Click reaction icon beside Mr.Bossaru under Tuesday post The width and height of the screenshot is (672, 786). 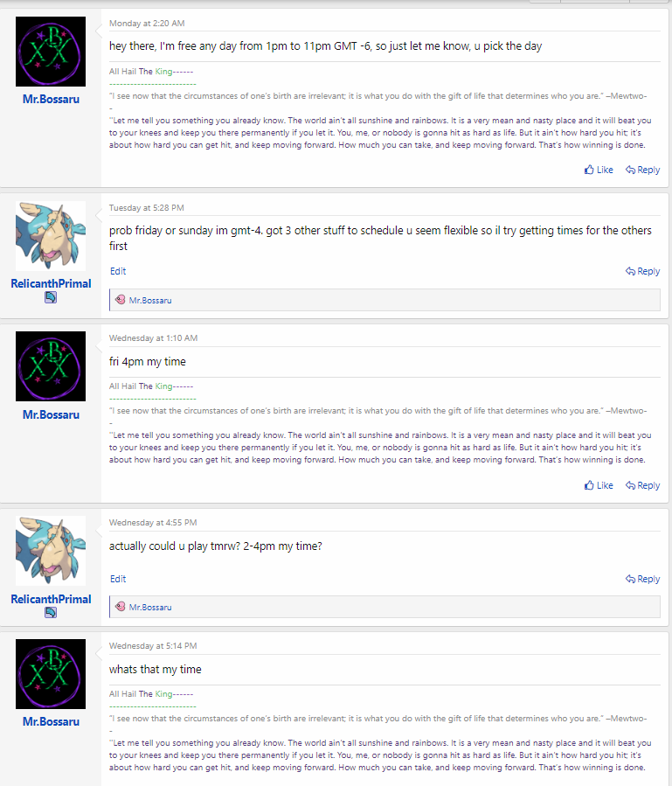[121, 300]
